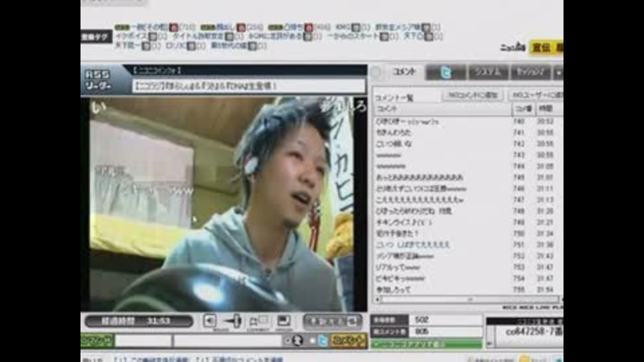
Task: Click the gray button right of screen icon
Action: pyautogui.click(x=332, y=321)
